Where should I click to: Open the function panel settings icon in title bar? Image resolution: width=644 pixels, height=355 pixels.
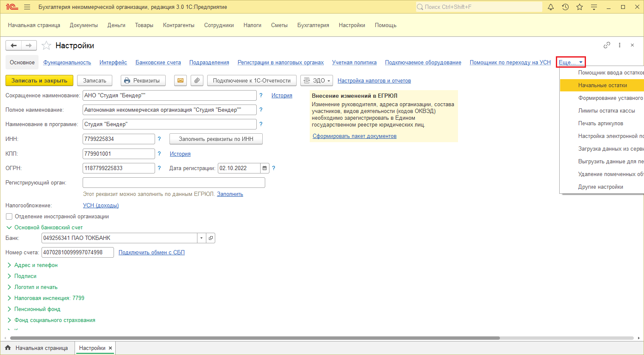(594, 7)
